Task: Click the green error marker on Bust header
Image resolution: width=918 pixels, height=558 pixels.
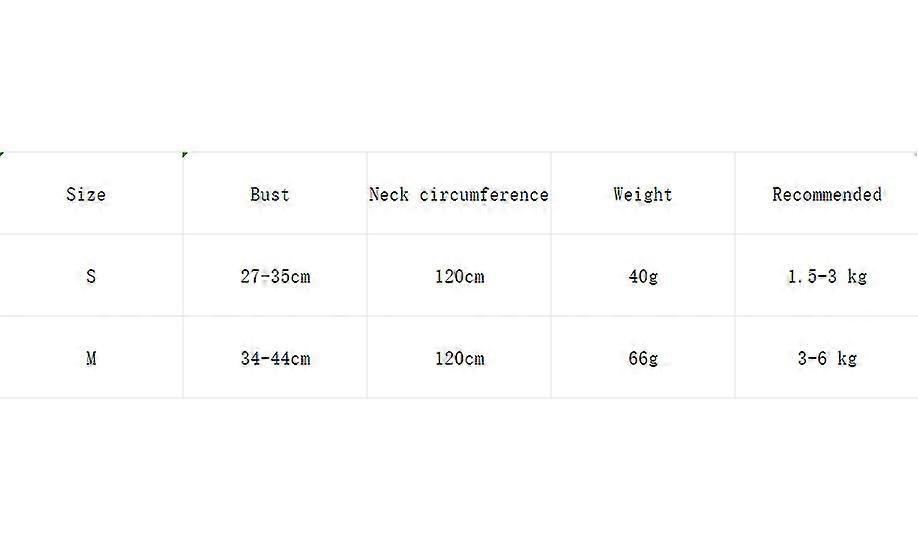Action: click(186, 155)
